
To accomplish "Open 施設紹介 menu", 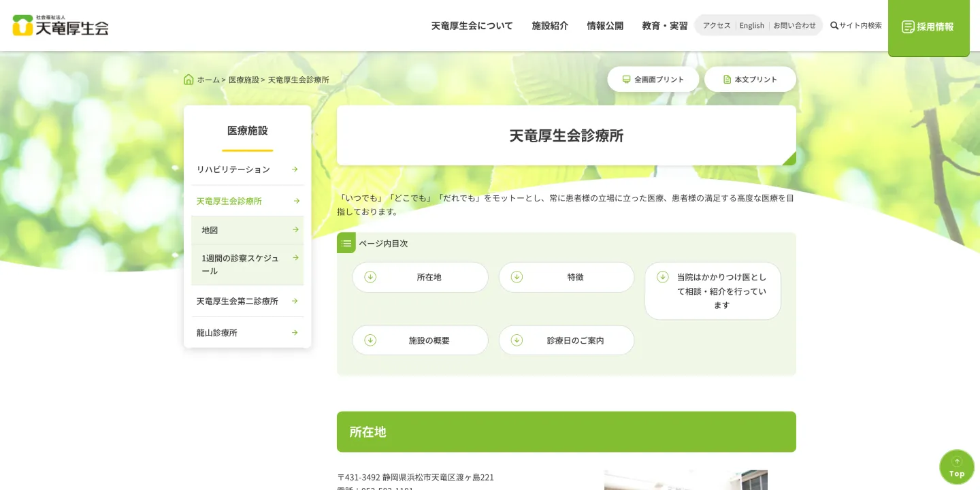I will click(x=550, y=26).
